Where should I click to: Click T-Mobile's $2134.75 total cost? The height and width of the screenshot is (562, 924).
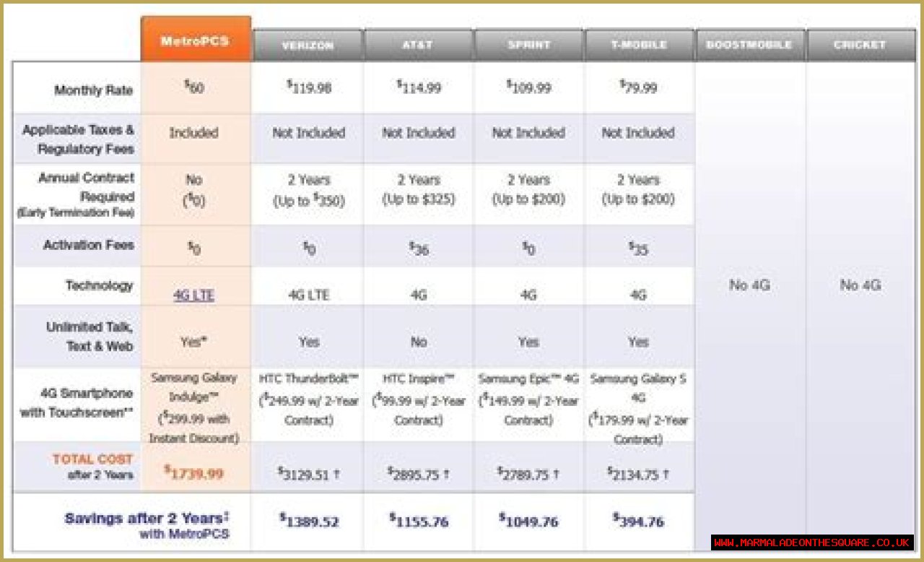[x=638, y=474]
